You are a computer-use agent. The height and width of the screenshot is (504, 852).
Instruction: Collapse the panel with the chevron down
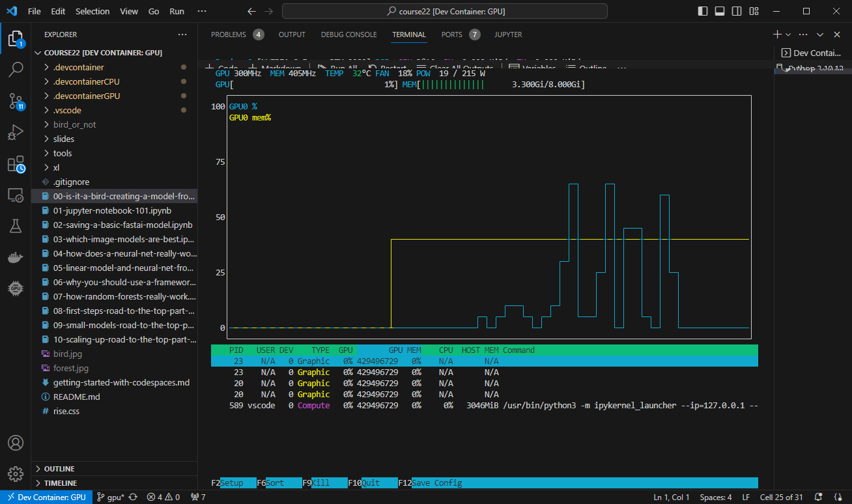(820, 35)
